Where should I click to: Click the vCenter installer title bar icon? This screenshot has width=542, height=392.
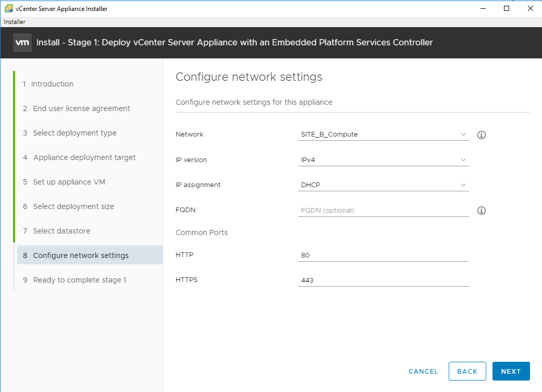point(9,8)
